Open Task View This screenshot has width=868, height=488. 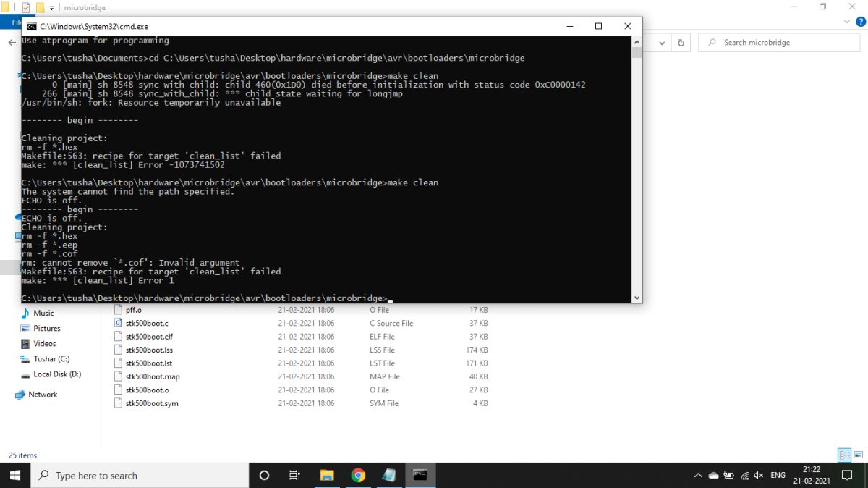[294, 475]
